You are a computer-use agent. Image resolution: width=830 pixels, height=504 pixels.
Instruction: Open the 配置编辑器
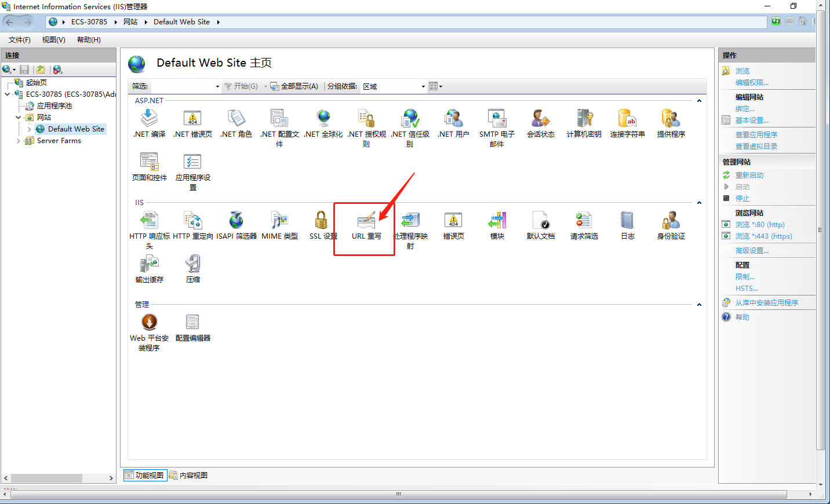192,324
